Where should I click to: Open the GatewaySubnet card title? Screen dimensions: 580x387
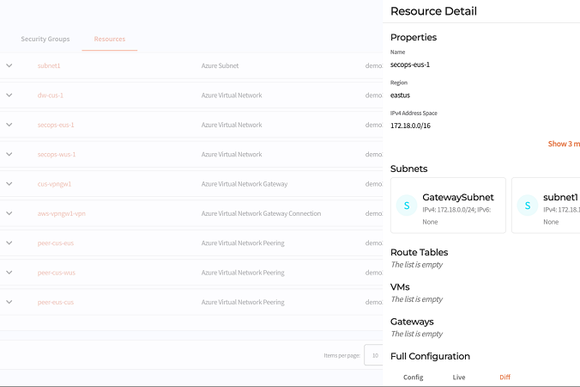[x=458, y=197]
